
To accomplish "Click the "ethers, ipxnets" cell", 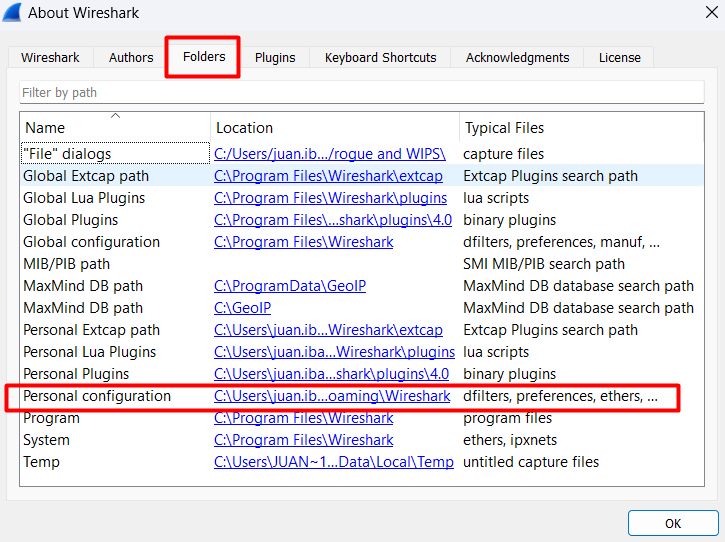I will point(510,440).
